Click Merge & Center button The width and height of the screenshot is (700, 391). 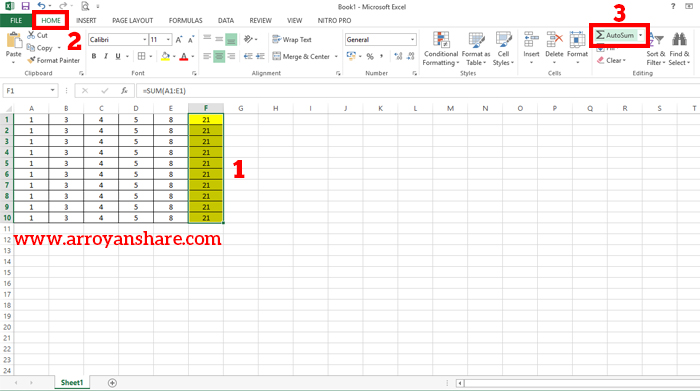[301, 56]
